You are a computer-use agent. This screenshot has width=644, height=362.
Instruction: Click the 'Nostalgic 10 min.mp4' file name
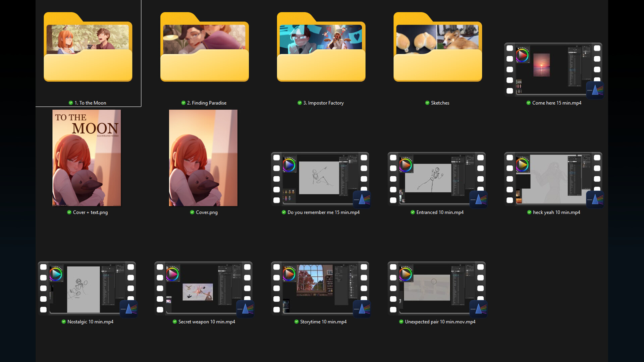pyautogui.click(x=90, y=321)
